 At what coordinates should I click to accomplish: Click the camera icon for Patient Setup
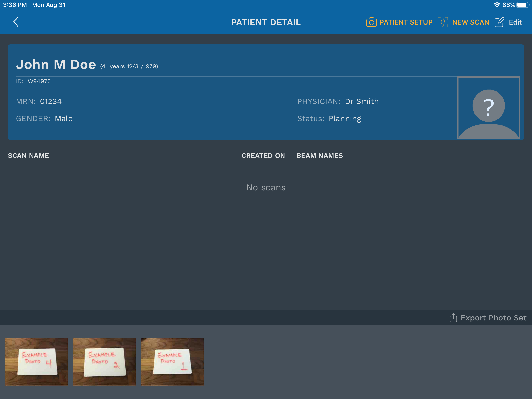click(x=371, y=22)
